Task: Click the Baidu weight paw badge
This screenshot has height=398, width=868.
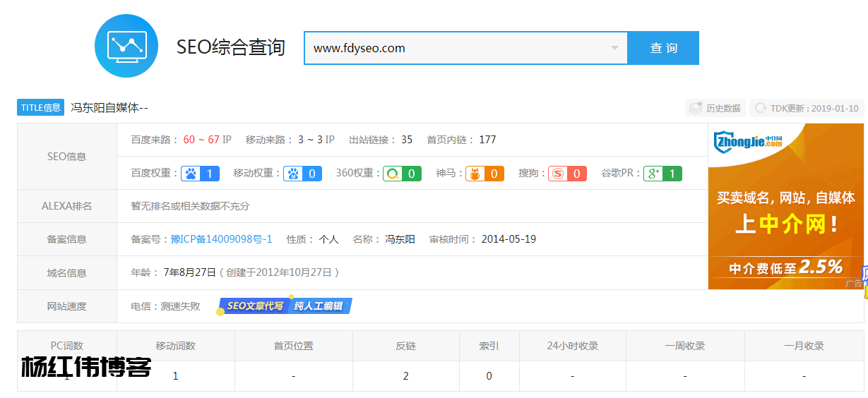Action: (x=201, y=174)
